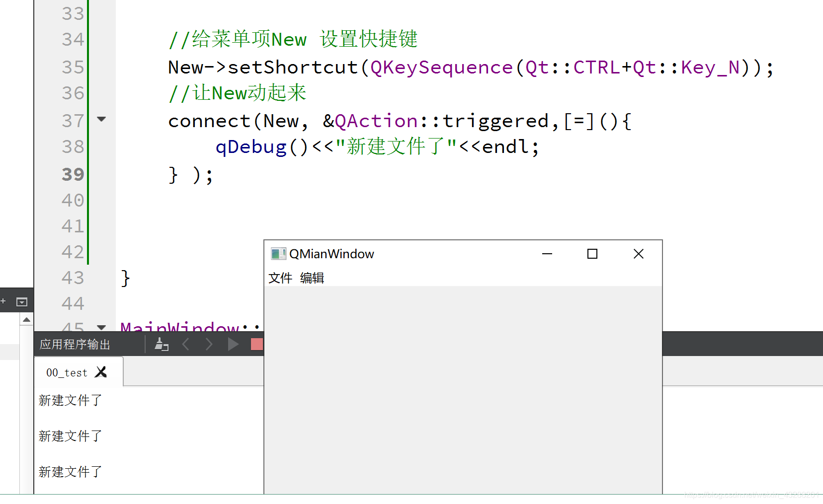Stop the running application red square
Screen dimensions: 823x504
[257, 344]
